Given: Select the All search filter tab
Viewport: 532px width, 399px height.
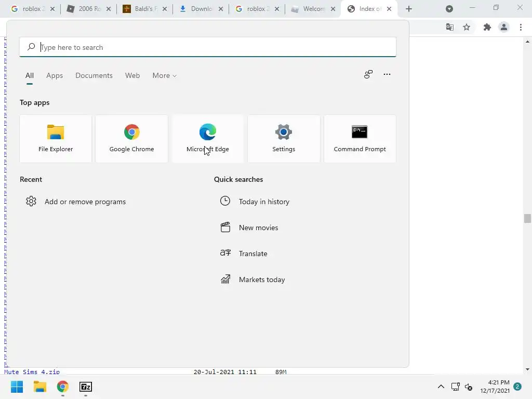Looking at the screenshot, I should 30,76.
